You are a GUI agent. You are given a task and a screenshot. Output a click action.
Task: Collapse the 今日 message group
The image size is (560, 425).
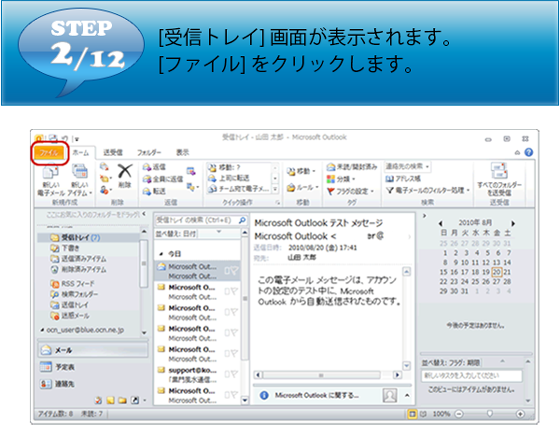161,254
